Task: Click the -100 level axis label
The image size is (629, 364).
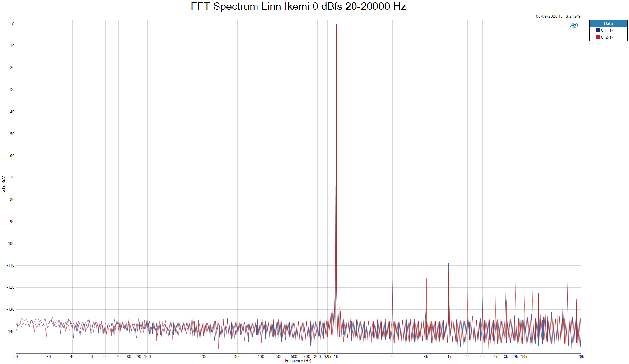Action: 10,244
